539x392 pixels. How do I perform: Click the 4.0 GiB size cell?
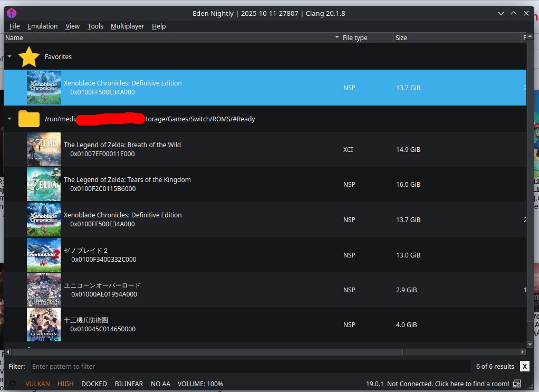click(x=406, y=324)
